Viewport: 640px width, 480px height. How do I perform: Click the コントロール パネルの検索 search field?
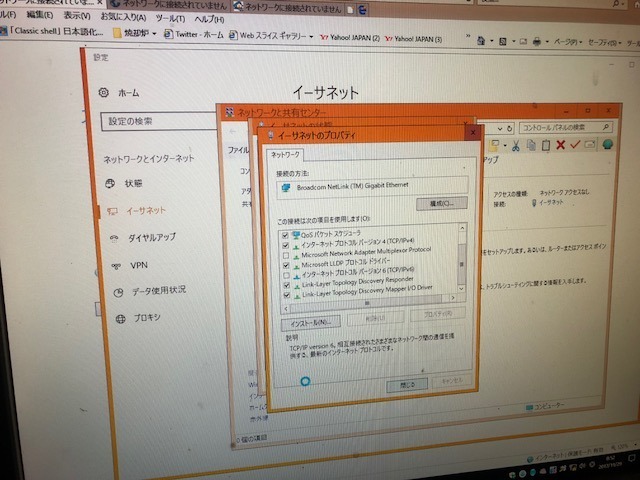point(565,127)
